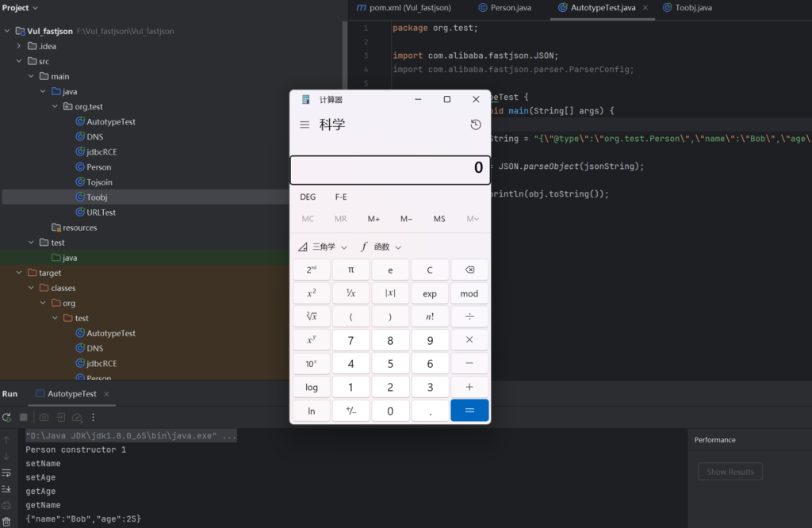812x528 pixels.
Task: Toggle F-E scientific notation
Action: (341, 197)
